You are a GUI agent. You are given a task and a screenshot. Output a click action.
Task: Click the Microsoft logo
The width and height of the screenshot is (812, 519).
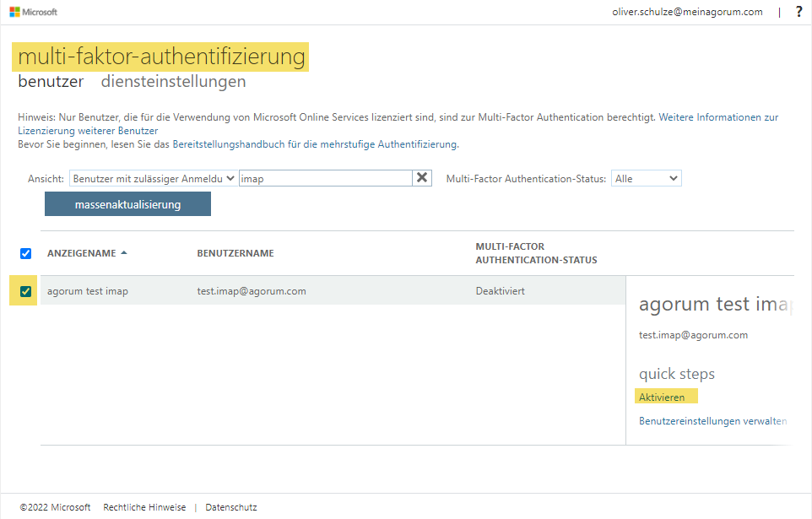33,12
